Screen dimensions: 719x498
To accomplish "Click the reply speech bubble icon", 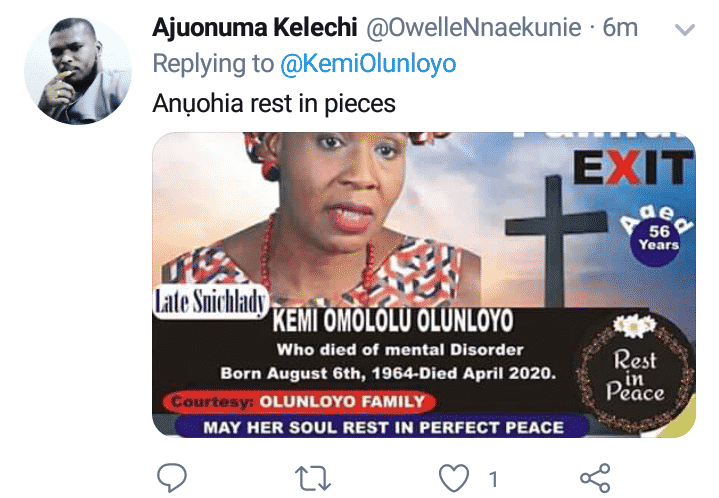I will [172, 477].
